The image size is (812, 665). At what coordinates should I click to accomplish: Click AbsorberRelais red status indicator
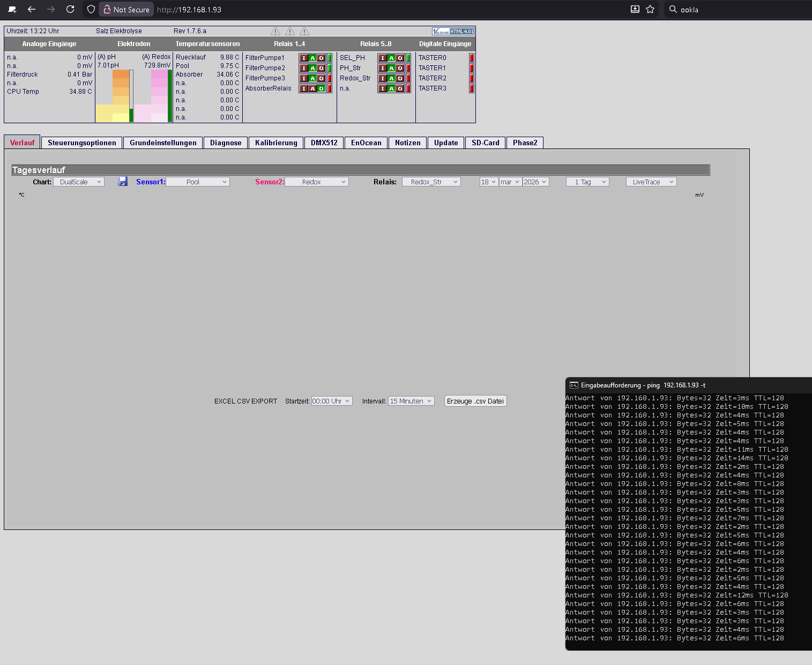(330, 88)
